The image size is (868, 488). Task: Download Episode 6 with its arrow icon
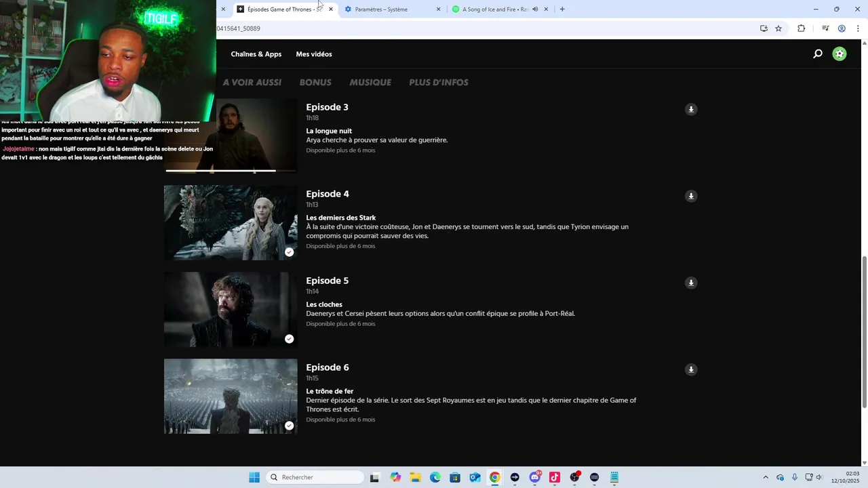691,369
